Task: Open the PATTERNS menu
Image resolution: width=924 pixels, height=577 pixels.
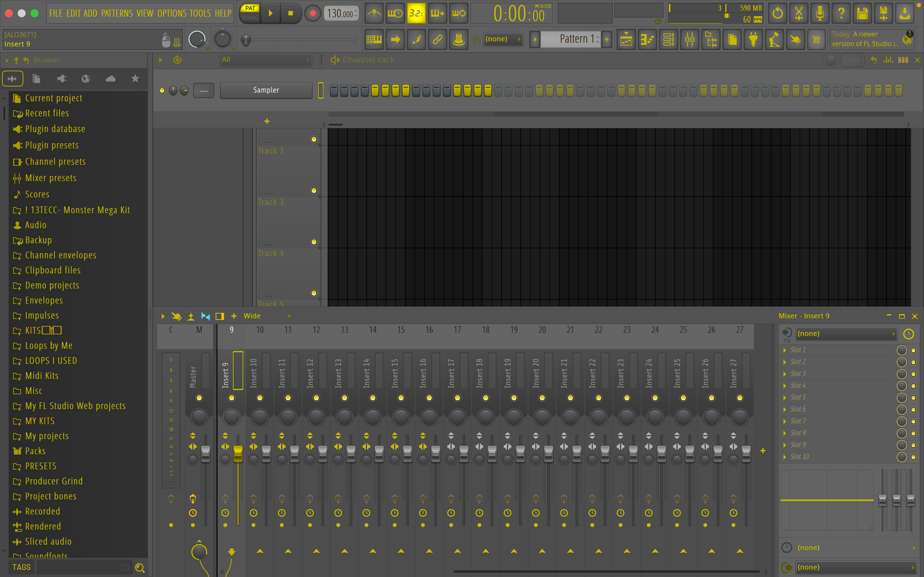Action: pos(117,13)
